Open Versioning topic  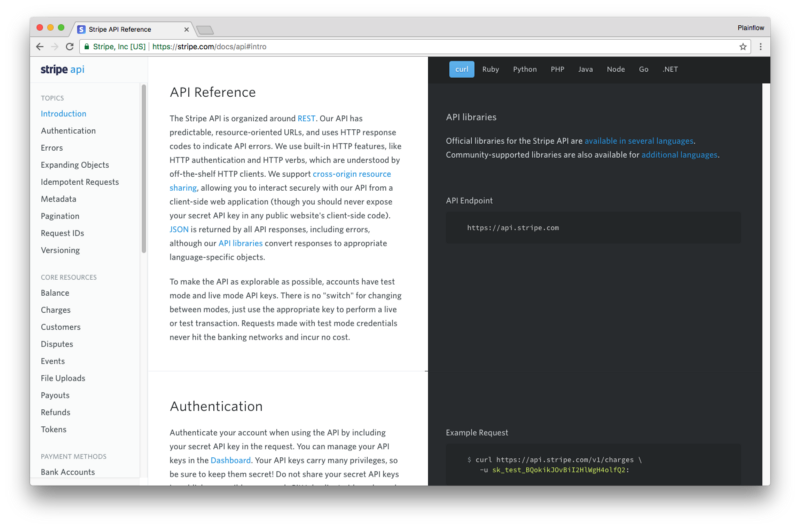click(60, 250)
